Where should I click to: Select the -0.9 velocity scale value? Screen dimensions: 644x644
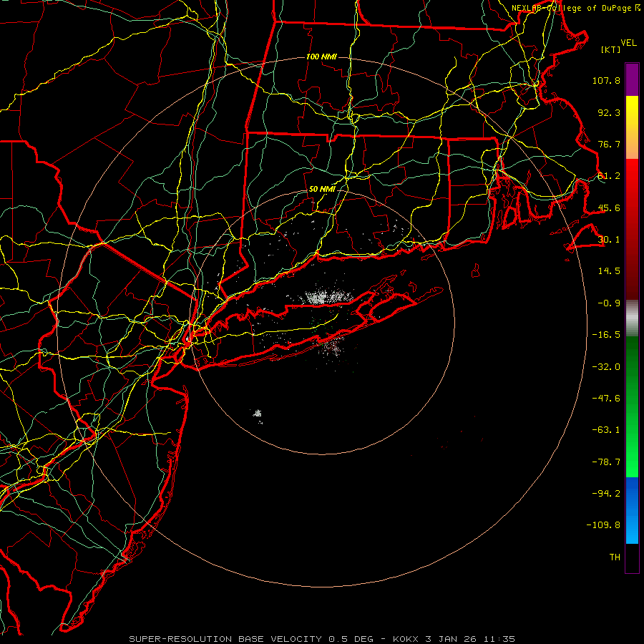click(609, 303)
